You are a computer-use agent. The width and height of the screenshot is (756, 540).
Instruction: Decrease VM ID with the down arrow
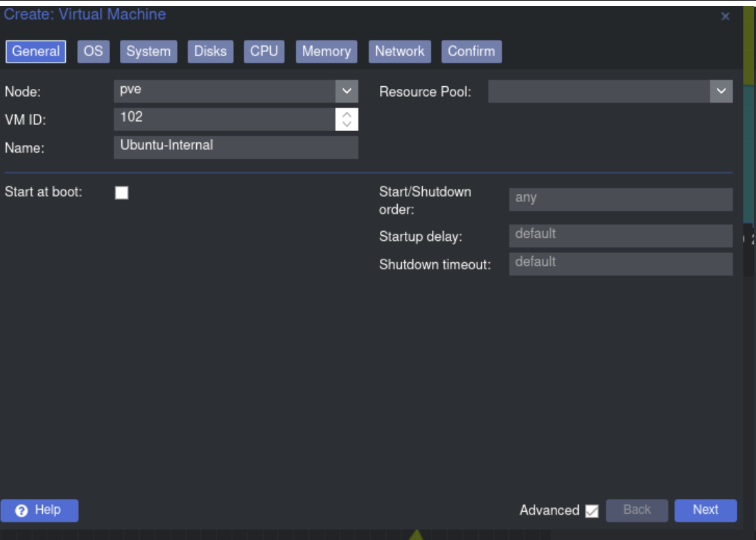[347, 124]
